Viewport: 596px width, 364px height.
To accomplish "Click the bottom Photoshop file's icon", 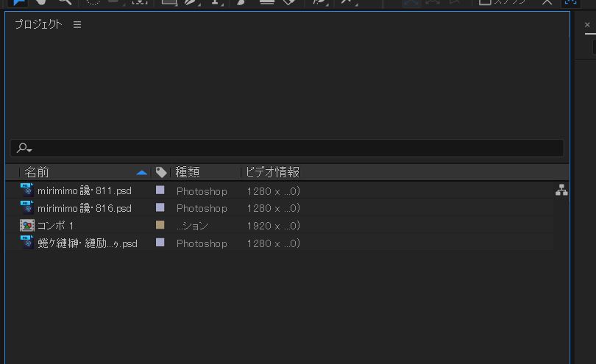I will pos(27,243).
